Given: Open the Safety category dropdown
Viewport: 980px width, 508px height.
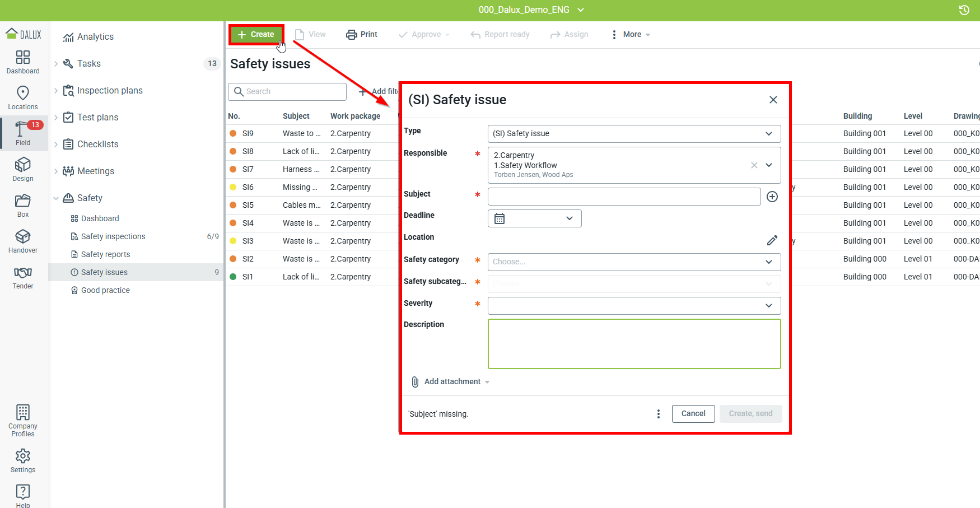Looking at the screenshot, I should coord(634,262).
